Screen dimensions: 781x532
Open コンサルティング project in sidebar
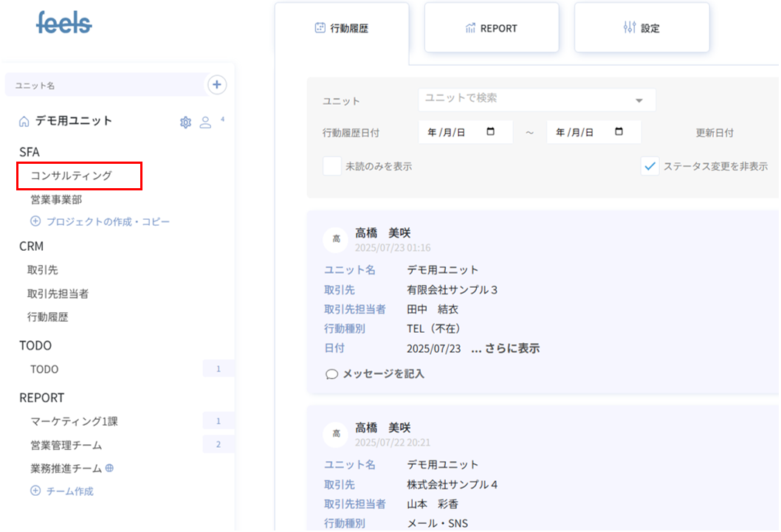[x=72, y=176]
